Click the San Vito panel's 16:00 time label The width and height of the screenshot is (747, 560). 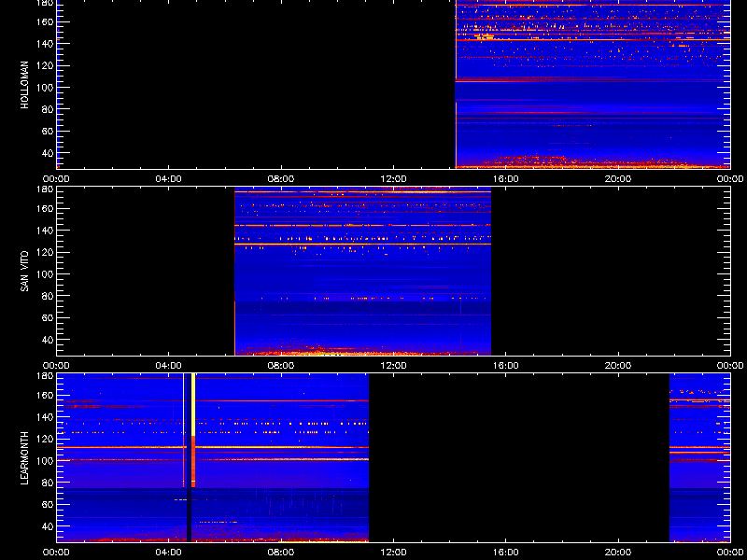pyautogui.click(x=505, y=366)
